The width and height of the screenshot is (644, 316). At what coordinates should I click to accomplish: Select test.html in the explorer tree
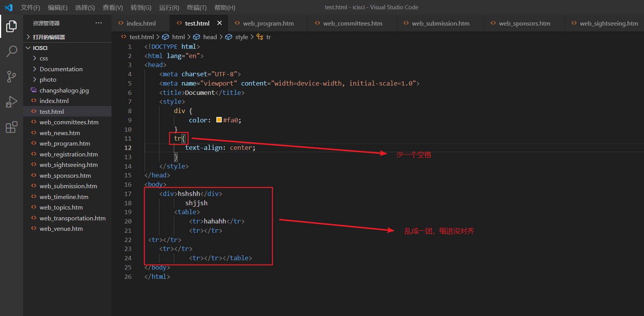coord(67,112)
